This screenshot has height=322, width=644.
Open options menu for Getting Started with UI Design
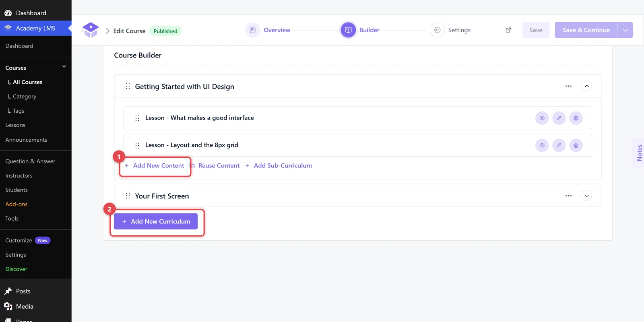[568, 86]
